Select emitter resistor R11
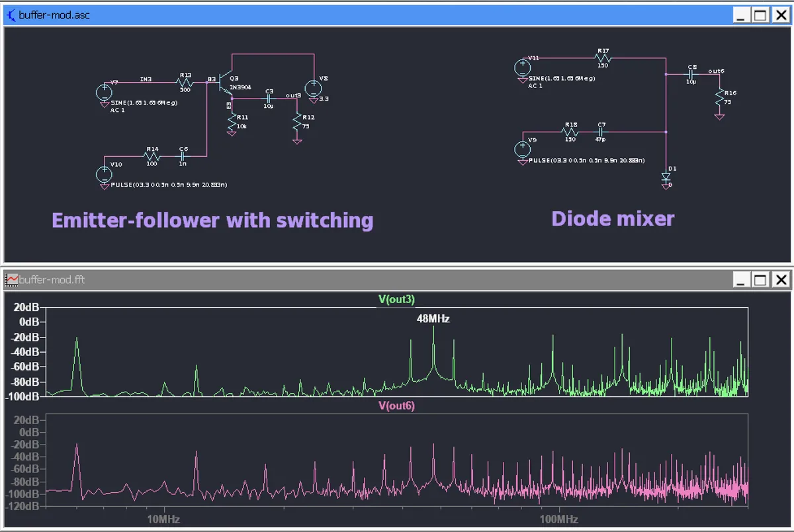Viewport: 794px width, 532px height. pyautogui.click(x=232, y=122)
